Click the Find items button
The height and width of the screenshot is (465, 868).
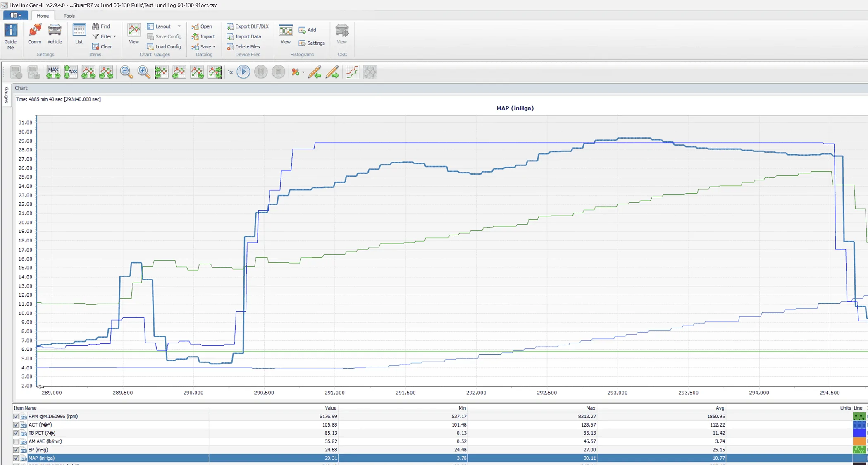coord(101,26)
